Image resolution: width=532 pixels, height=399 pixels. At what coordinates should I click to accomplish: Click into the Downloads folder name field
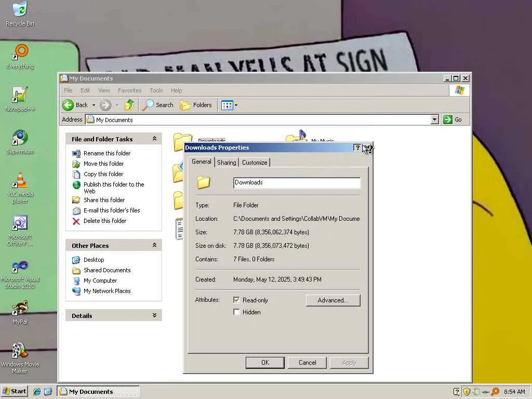click(297, 183)
